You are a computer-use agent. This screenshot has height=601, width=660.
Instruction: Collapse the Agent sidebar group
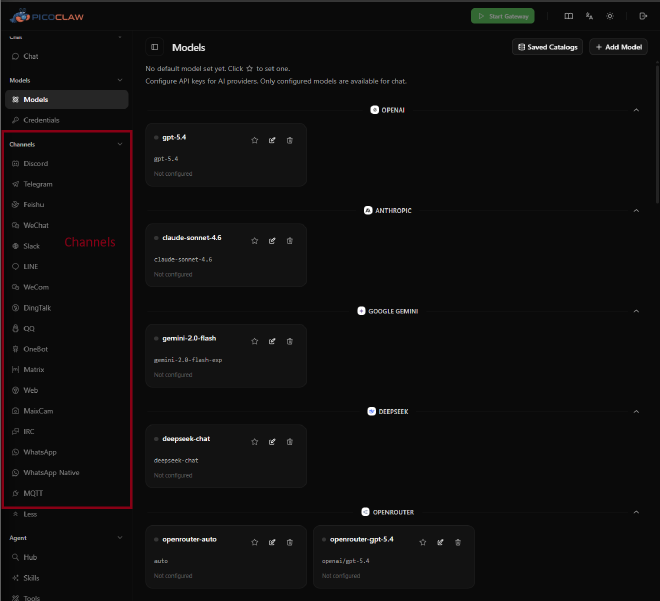coord(120,537)
